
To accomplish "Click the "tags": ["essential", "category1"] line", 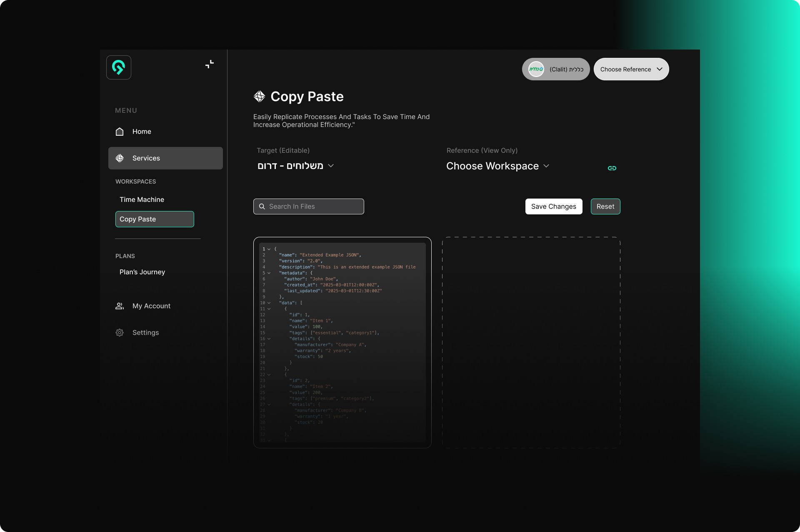I will [x=334, y=333].
